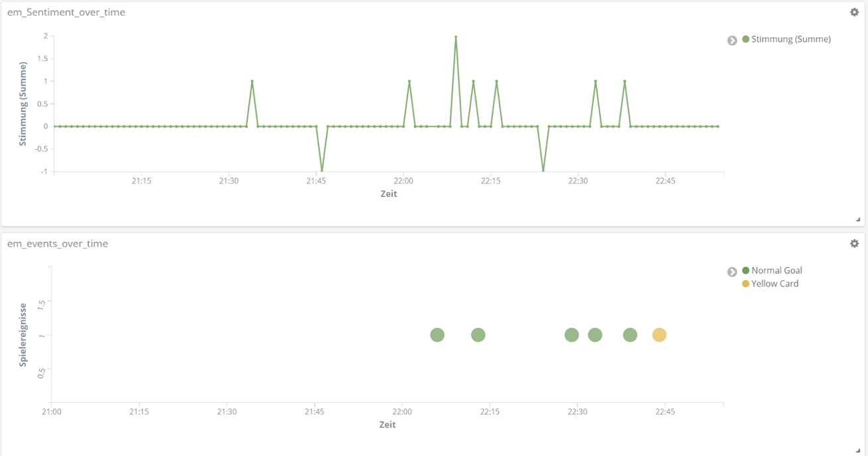Click the sentiment dip between 22:15 and 22:30
This screenshot has height=456, width=868.
tap(543, 170)
